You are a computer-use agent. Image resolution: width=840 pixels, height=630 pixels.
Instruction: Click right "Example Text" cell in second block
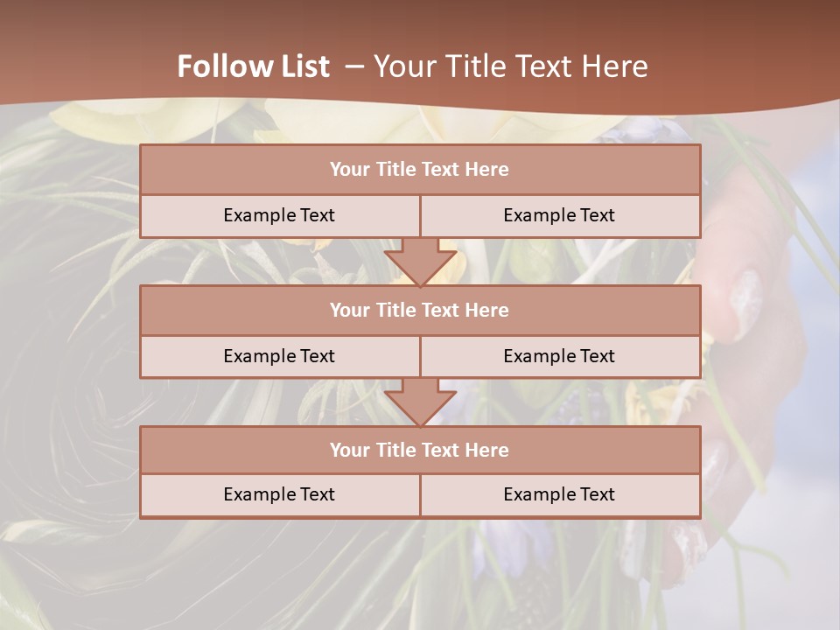click(x=559, y=356)
